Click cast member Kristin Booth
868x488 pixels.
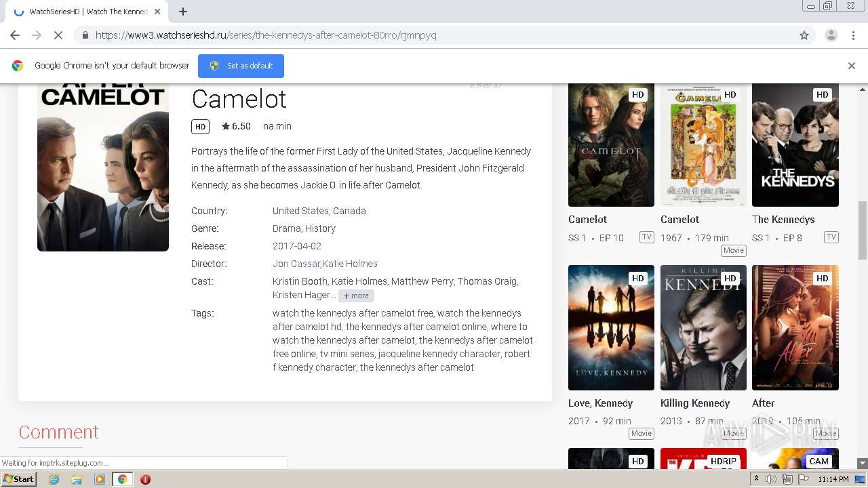(x=300, y=281)
